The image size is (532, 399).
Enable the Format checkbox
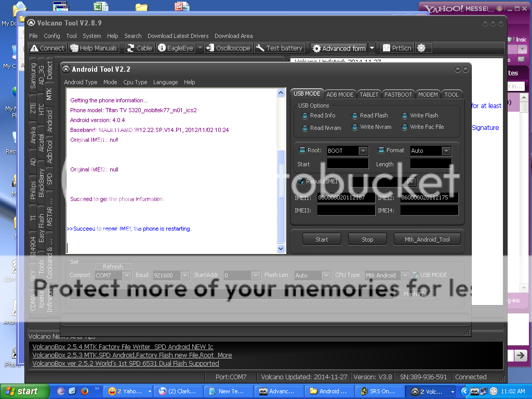point(381,151)
